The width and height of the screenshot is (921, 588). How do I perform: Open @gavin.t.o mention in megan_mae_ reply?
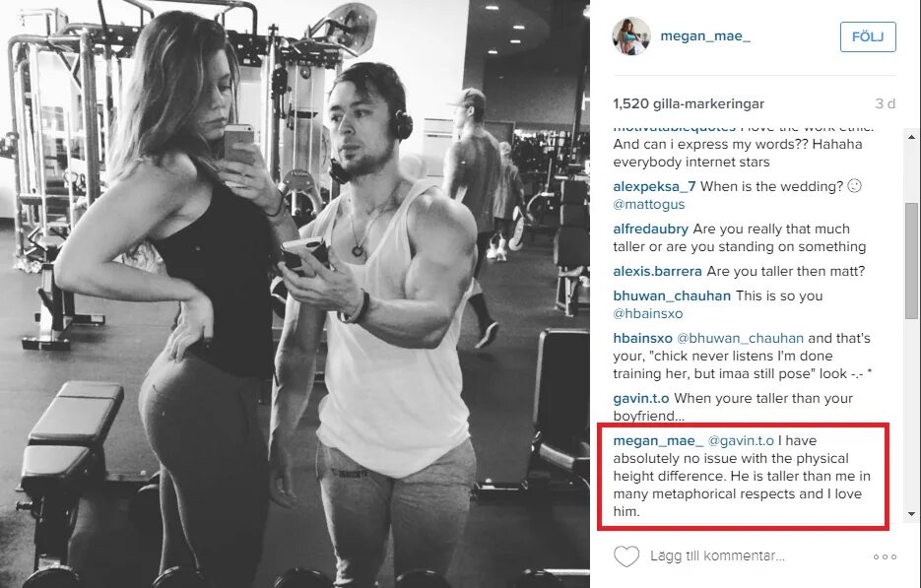point(741,440)
